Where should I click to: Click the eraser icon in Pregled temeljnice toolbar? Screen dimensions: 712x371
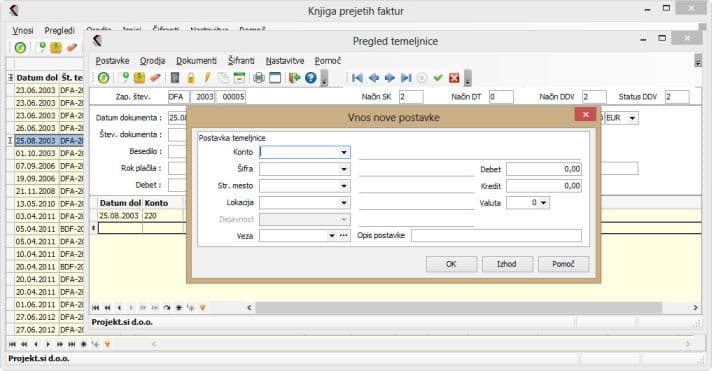pos(155,78)
